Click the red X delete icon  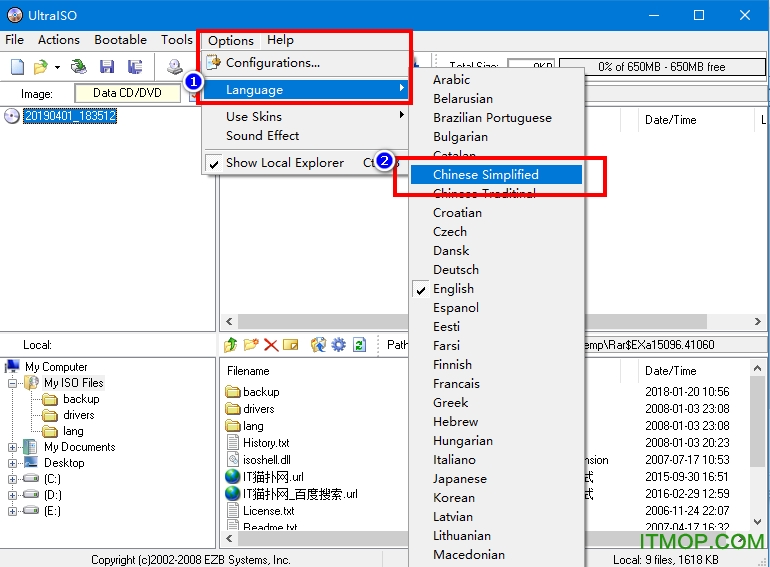(271, 345)
